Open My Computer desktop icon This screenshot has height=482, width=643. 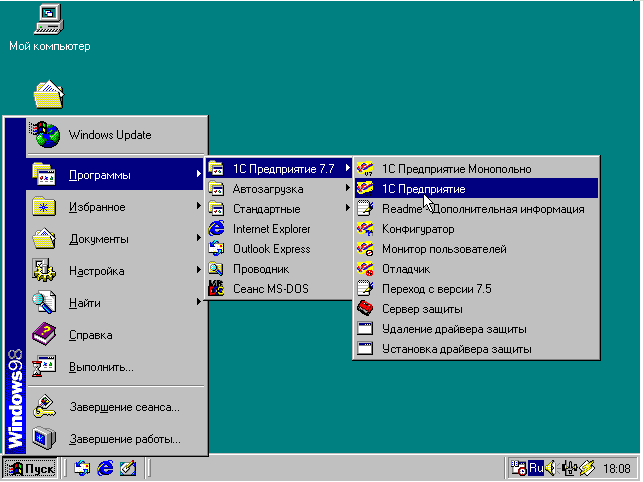pos(49,28)
